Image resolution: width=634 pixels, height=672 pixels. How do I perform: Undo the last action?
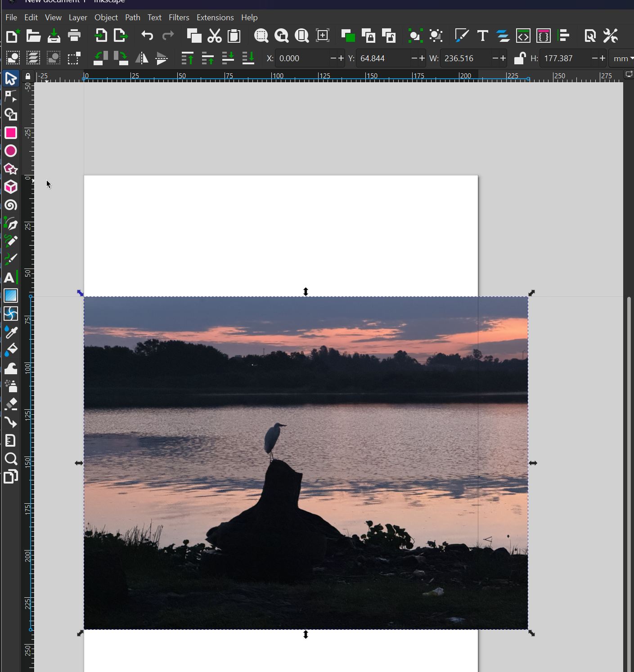click(147, 36)
